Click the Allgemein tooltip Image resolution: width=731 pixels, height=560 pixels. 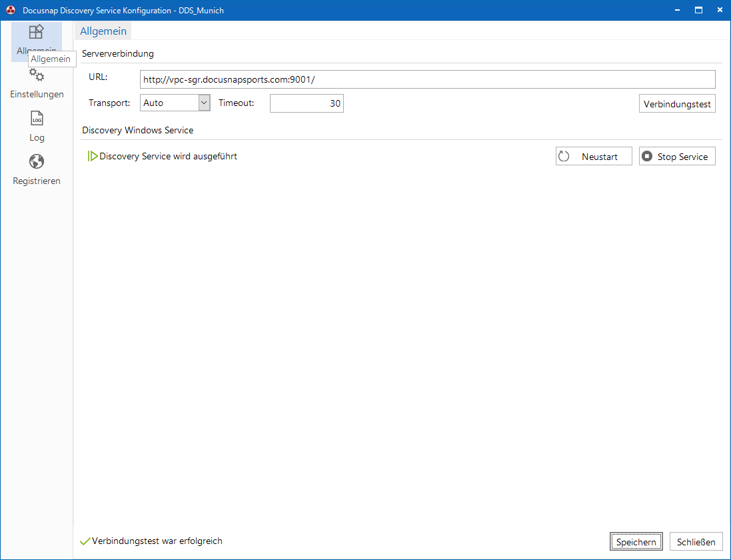(51, 59)
